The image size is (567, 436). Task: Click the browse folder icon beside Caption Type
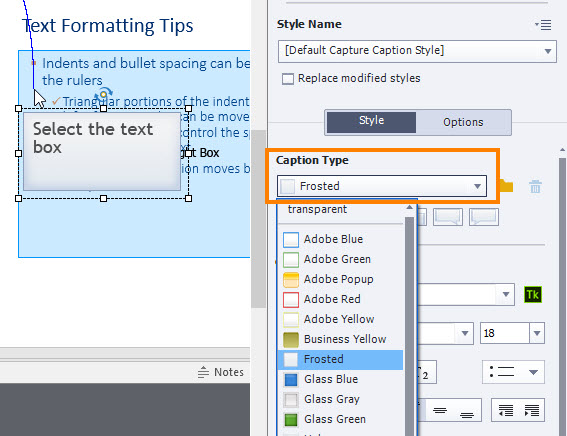[507, 186]
